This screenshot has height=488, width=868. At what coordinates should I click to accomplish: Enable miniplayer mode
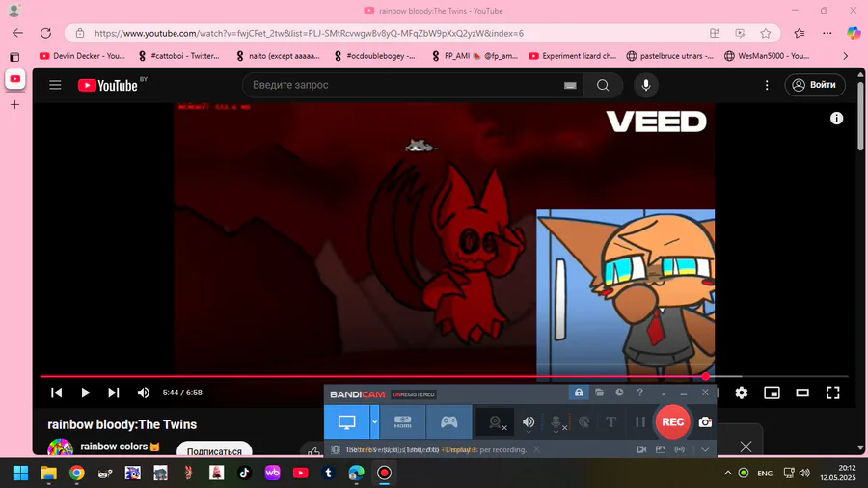(x=772, y=393)
